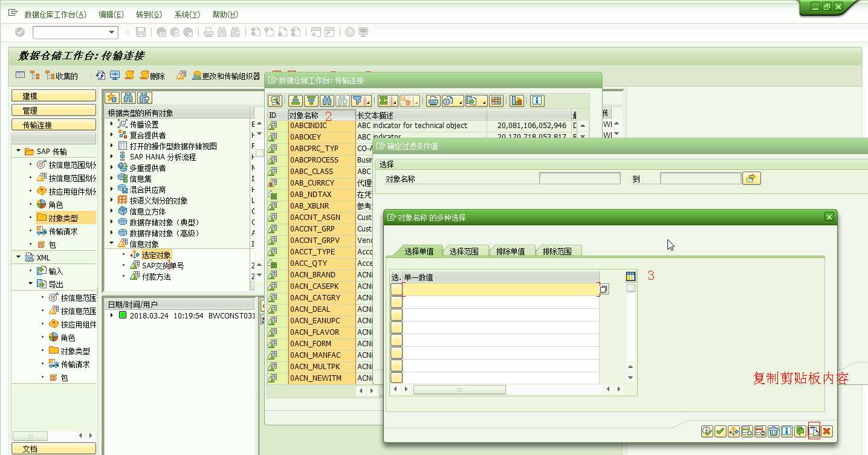Click the Multiple selection options diamond icon
The width and height of the screenshot is (868, 455).
[734, 431]
